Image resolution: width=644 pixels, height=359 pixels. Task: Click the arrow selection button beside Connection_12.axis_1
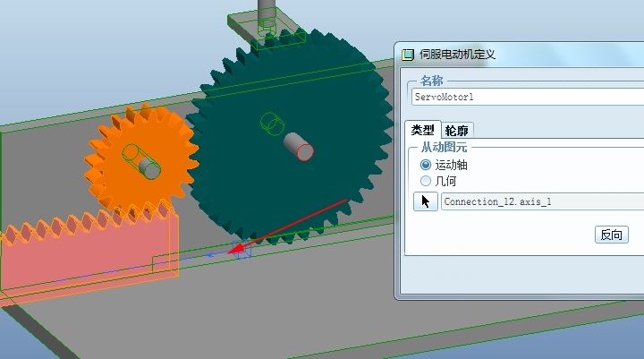pyautogui.click(x=425, y=201)
